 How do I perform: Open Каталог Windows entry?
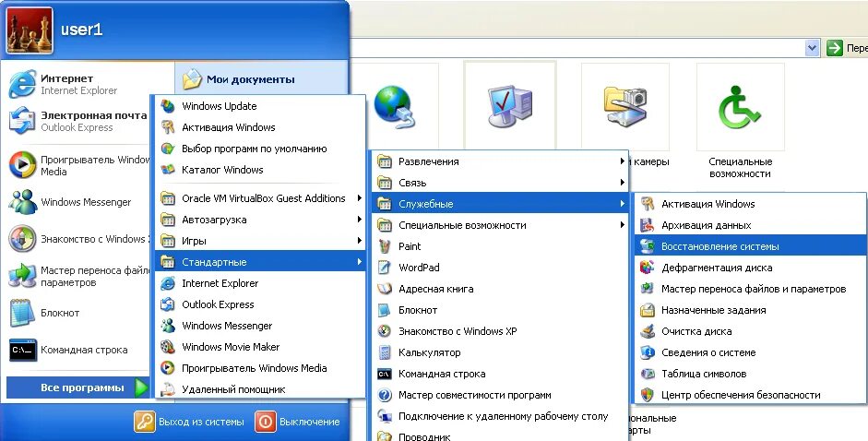260,170
